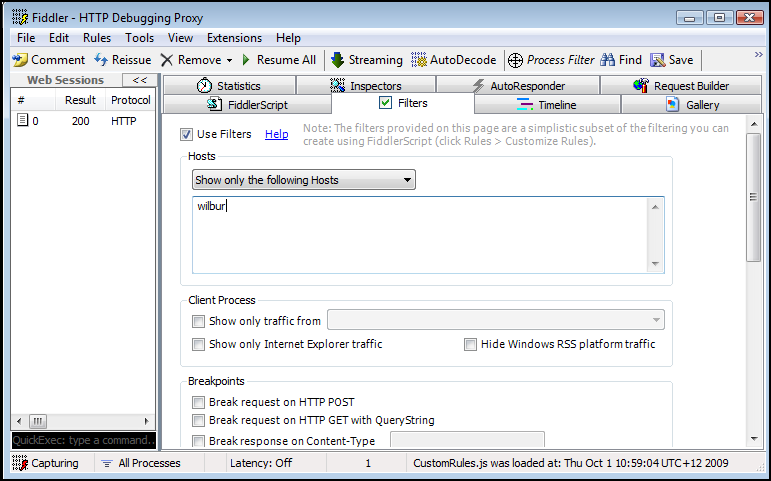Click the Find binoculars icon
Viewport: 771px width, 481px height.
pos(608,60)
